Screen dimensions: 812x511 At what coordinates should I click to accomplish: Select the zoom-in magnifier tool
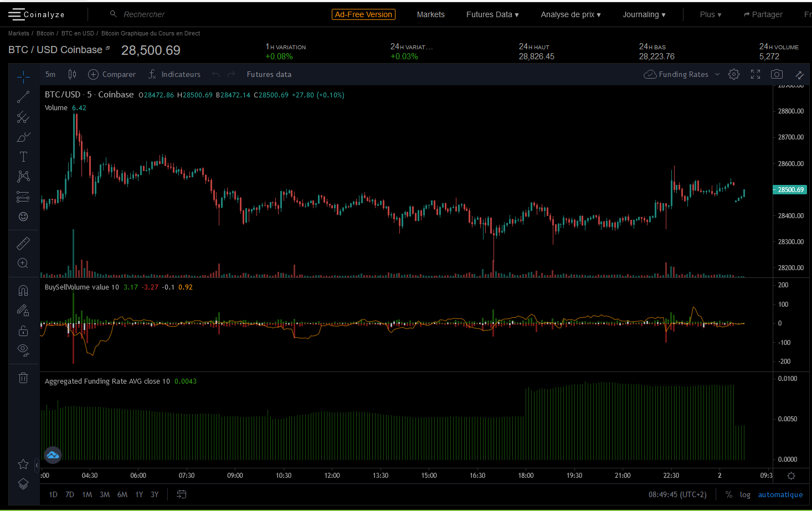23,263
